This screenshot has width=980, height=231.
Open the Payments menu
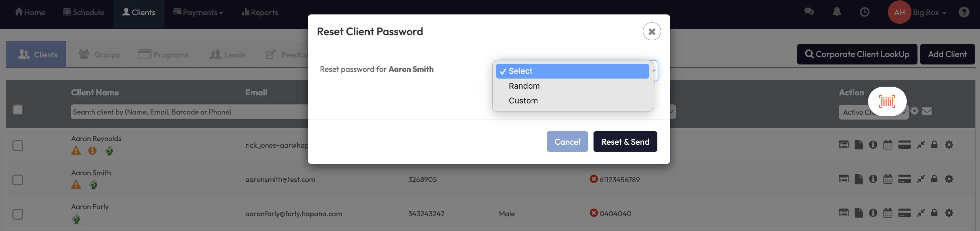[198, 12]
